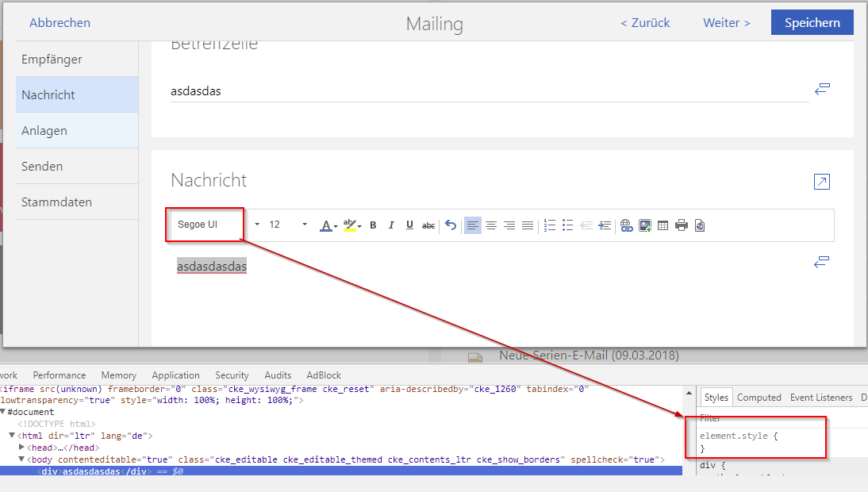868x492 pixels.
Task: Switch to the Computed tab in DevTools
Action: click(759, 397)
